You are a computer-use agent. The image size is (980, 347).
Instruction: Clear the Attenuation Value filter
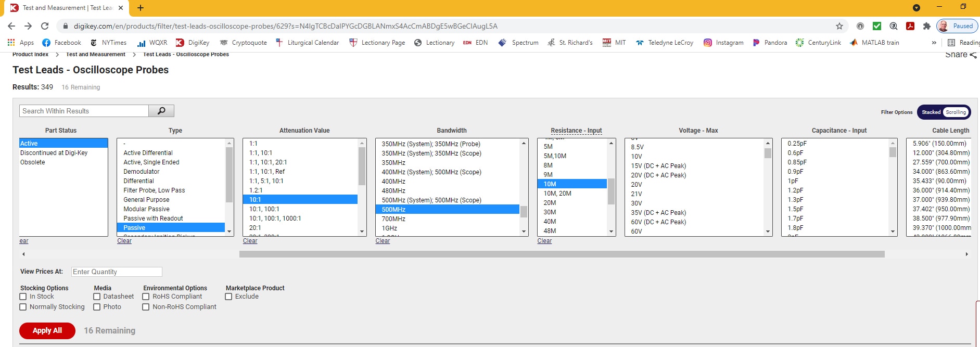pyautogui.click(x=250, y=241)
